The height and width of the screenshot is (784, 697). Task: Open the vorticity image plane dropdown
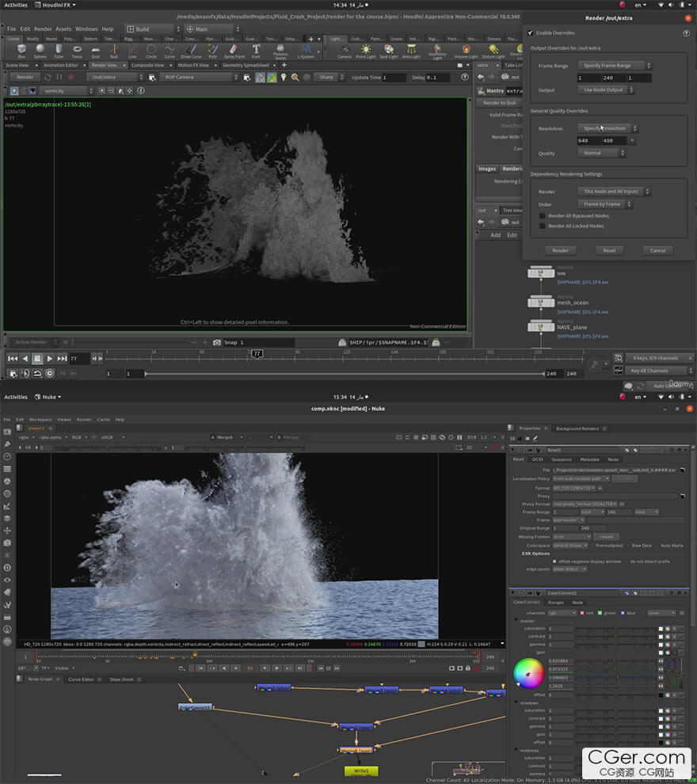[x=66, y=91]
